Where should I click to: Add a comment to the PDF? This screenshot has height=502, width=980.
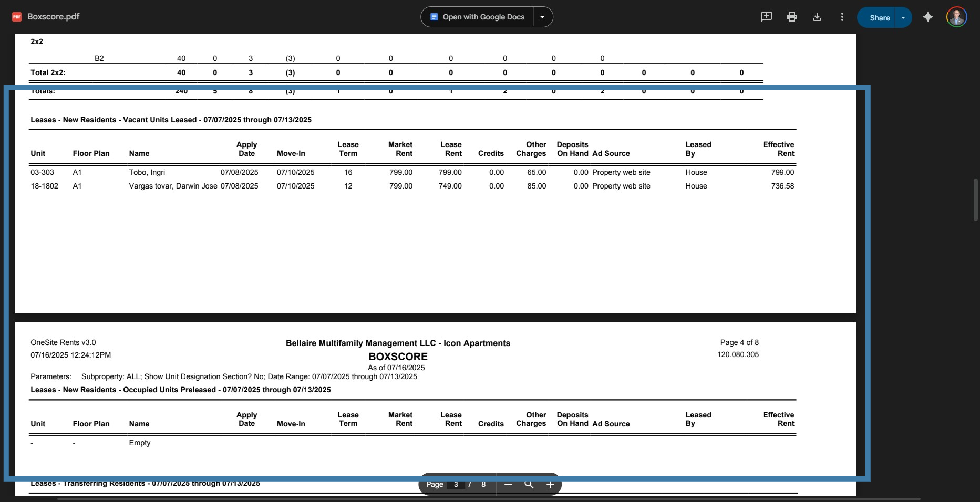[767, 16]
